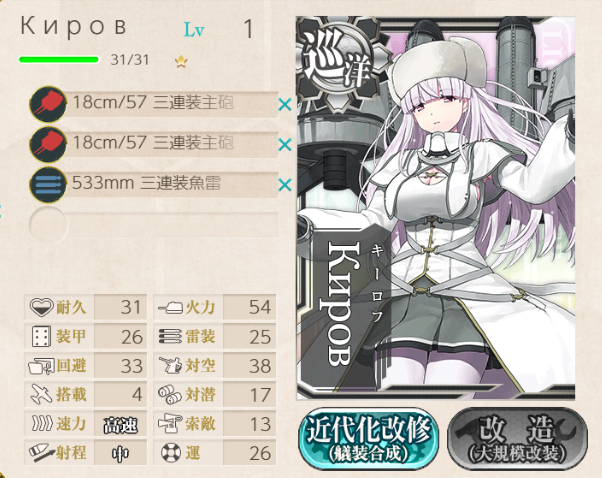This screenshot has width=602, height=478.
Task: Open the 近代化改修 modernization button
Action: (x=368, y=438)
